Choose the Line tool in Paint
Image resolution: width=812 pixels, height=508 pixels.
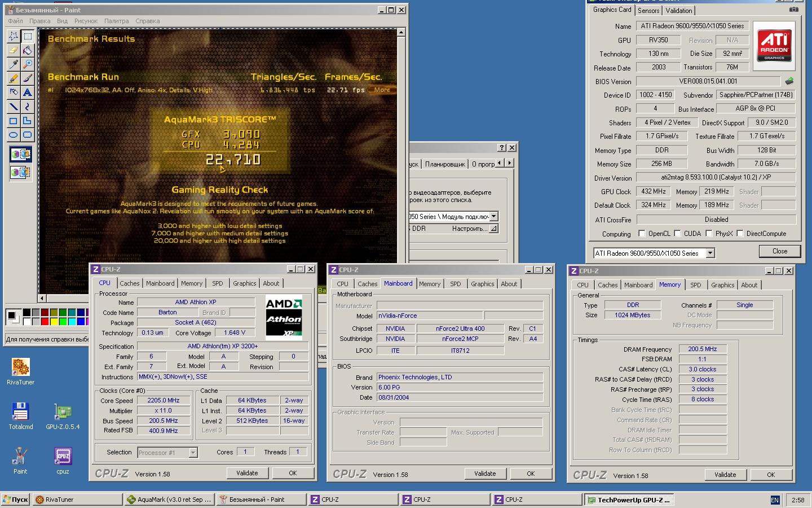click(14, 107)
